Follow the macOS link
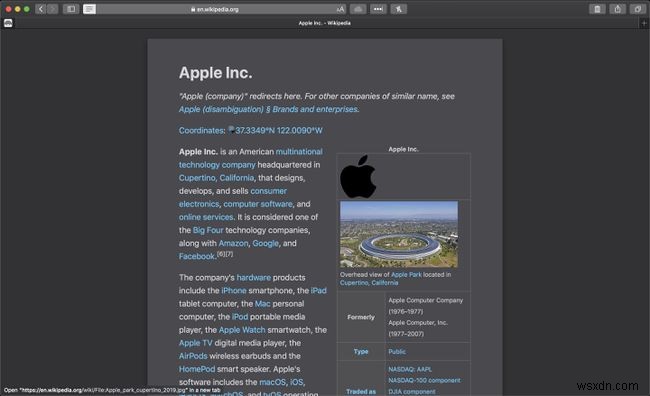Viewport: 650px width, 396px height. [x=272, y=382]
